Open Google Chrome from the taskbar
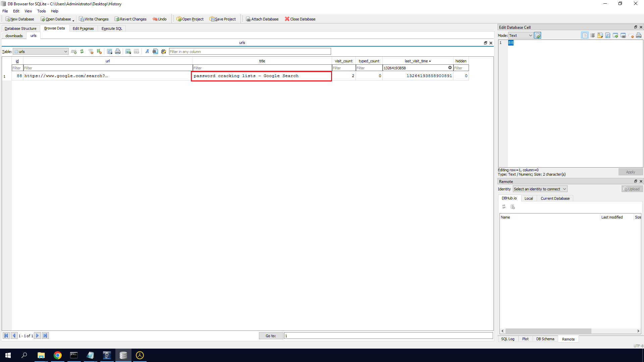This screenshot has height=362, width=644. 58,355
